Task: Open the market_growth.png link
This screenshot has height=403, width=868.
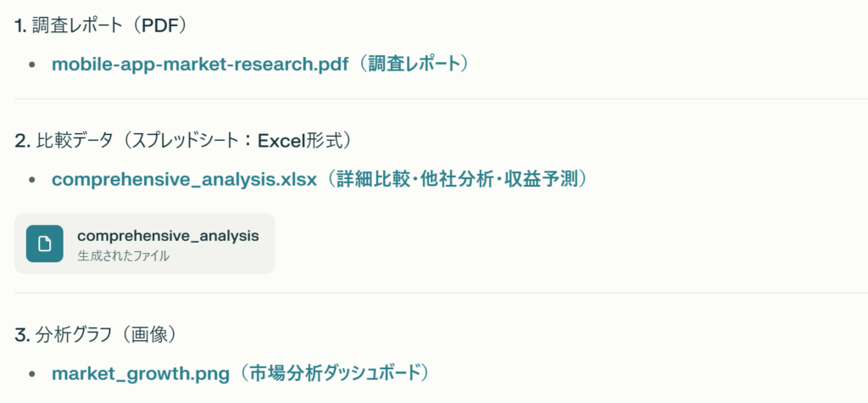Action: click(x=141, y=373)
